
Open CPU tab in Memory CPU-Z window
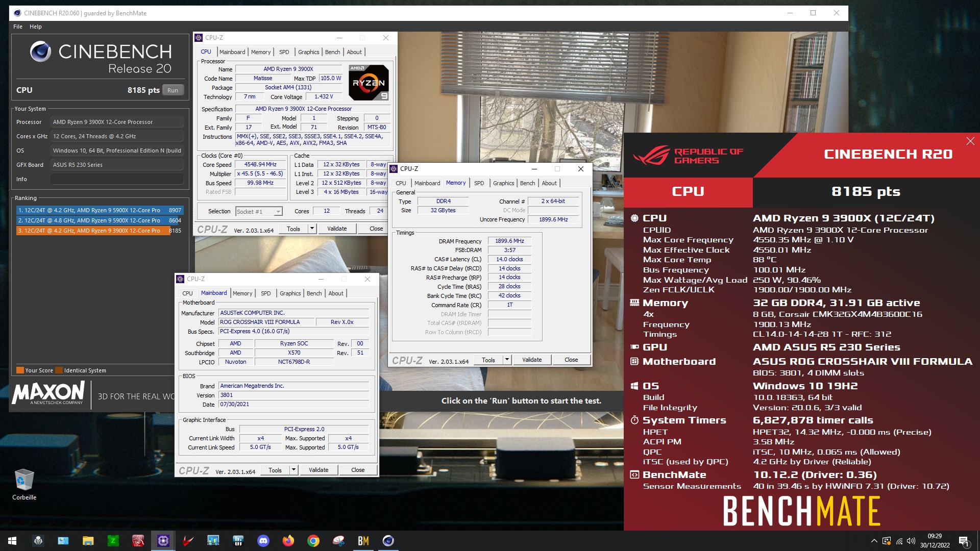pyautogui.click(x=401, y=183)
